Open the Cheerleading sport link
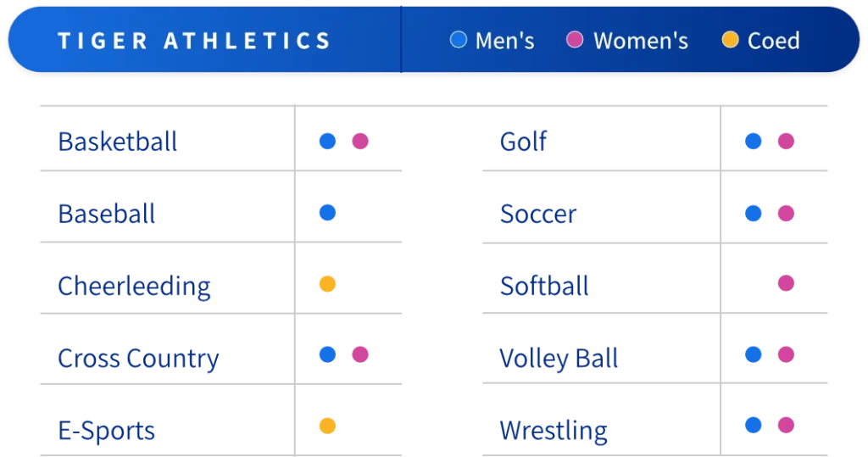This screenshot has height=457, width=868. click(134, 286)
